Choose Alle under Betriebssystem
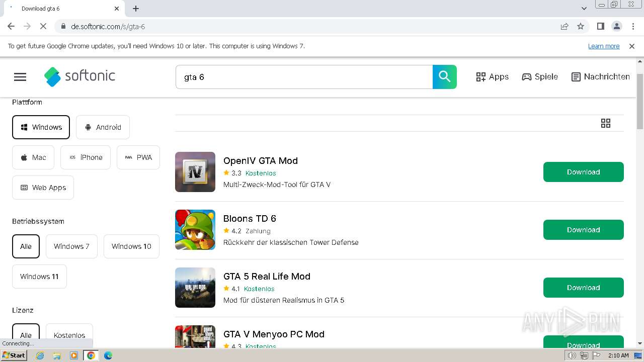644x362 pixels. (26, 246)
